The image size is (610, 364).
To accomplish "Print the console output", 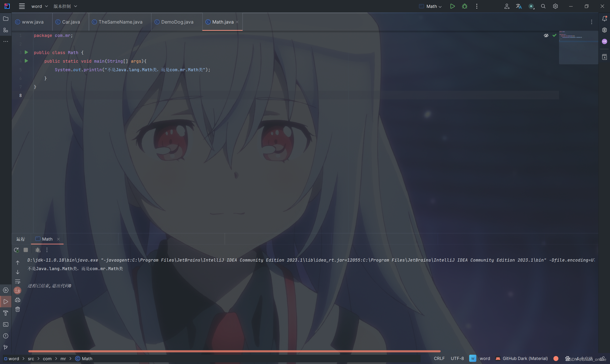I will tap(18, 300).
